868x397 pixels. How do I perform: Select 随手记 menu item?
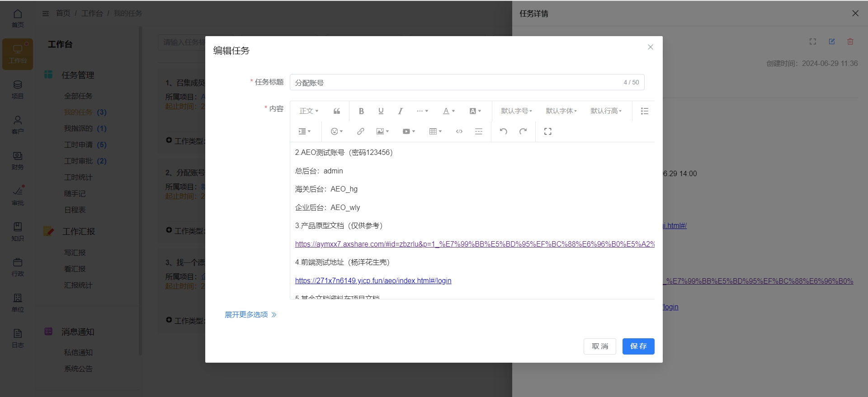[x=75, y=193]
